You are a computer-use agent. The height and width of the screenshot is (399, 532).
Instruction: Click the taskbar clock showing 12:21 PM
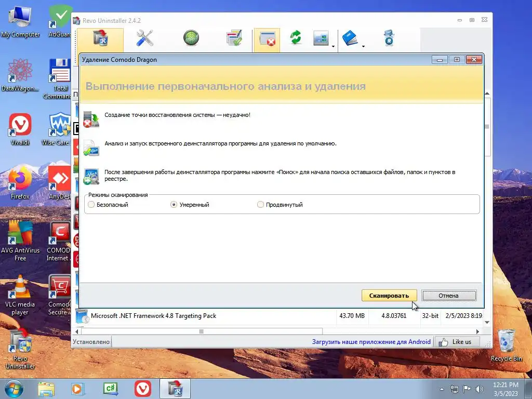point(506,389)
